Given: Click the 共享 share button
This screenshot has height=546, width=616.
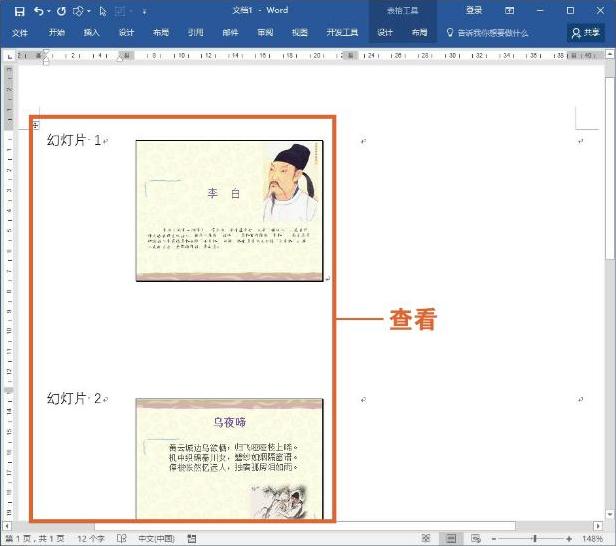Looking at the screenshot, I should click(585, 33).
